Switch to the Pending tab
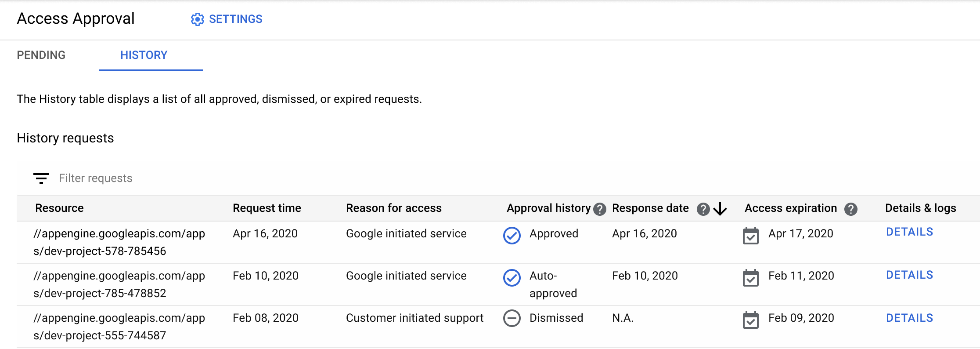This screenshot has width=980, height=349. click(41, 55)
